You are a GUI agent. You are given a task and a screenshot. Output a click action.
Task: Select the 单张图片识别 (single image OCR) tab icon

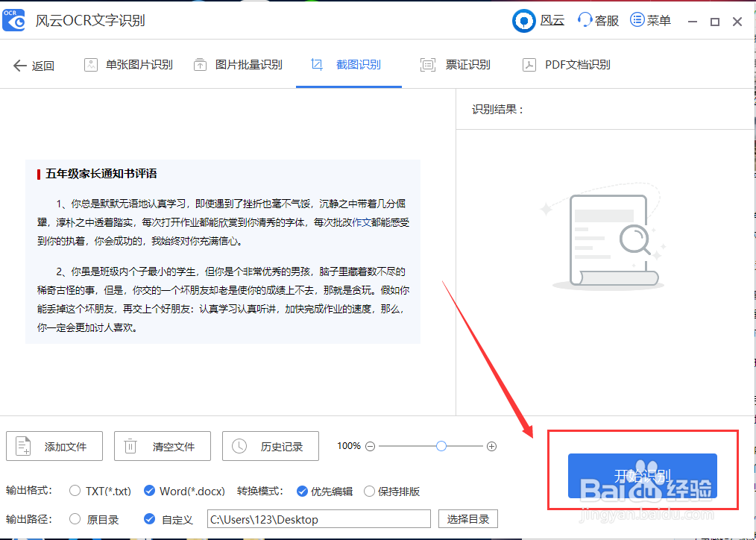point(90,65)
